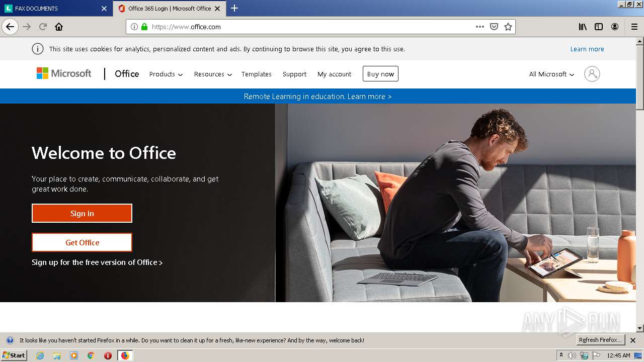Click the page vertical scrollbar thumb
644x362 pixels.
(x=640, y=77)
